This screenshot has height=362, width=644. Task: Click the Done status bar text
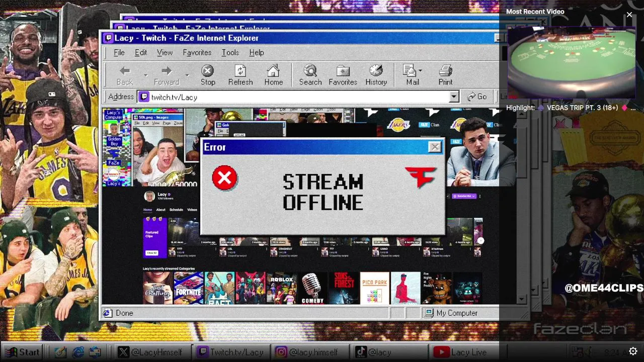(x=124, y=313)
